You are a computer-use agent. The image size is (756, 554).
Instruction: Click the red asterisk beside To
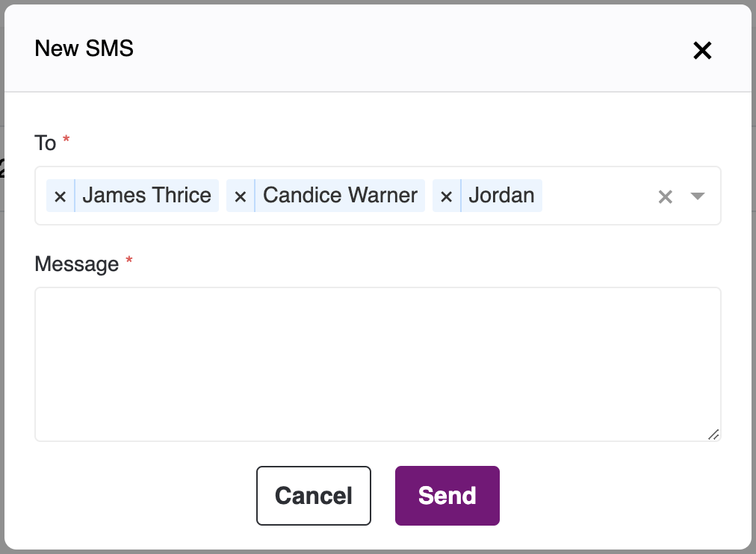pos(66,140)
